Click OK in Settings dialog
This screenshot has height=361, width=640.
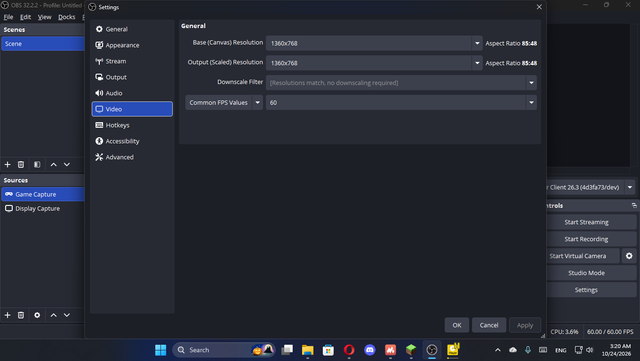point(457,325)
